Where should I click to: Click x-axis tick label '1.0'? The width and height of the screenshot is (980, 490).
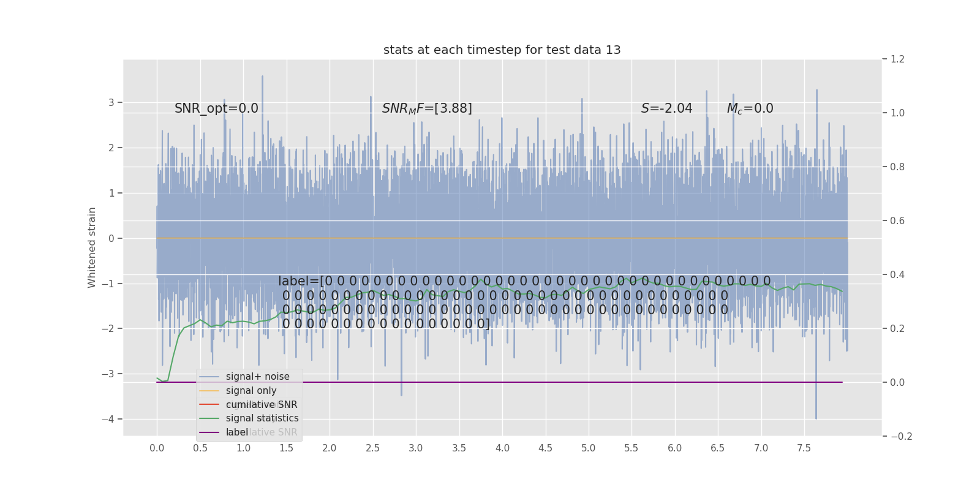tap(243, 448)
